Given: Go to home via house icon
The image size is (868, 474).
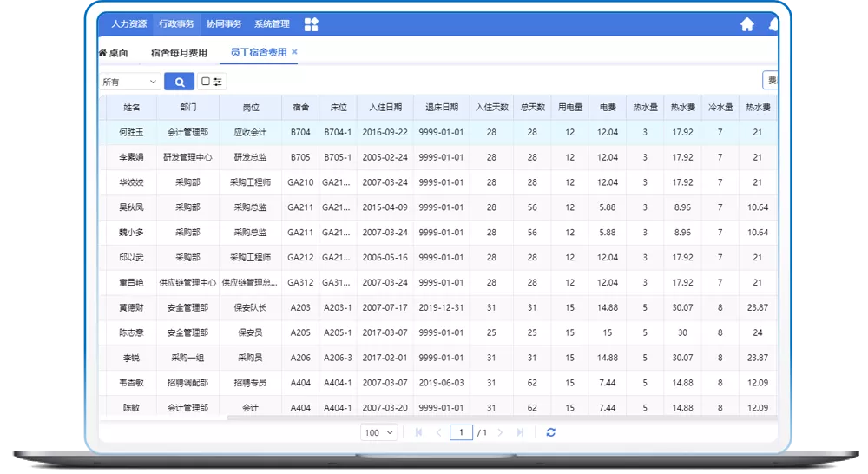Looking at the screenshot, I should click(747, 24).
